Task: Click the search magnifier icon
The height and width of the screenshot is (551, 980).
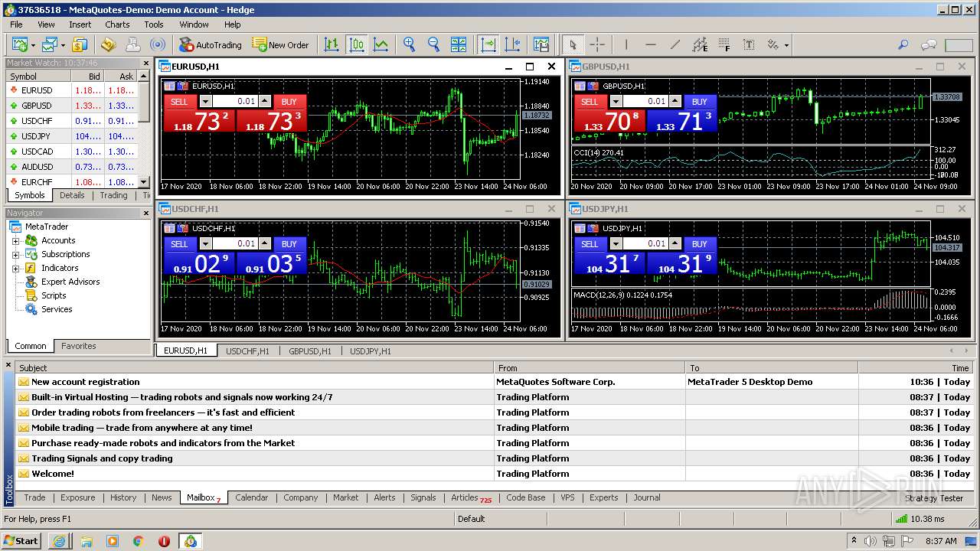Action: tap(903, 45)
